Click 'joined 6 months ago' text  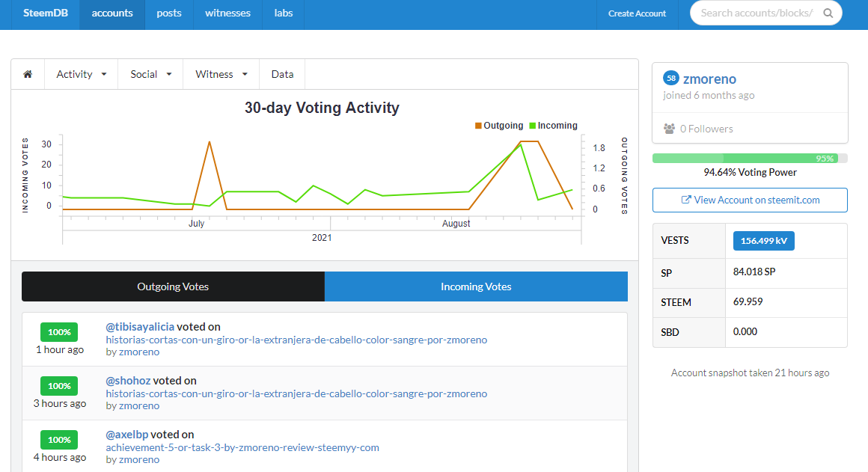click(x=709, y=95)
